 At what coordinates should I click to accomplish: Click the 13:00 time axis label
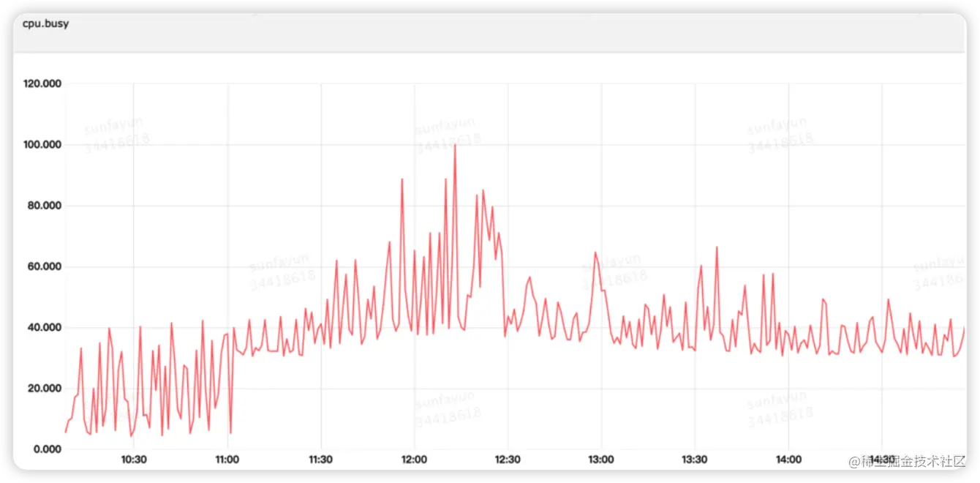pyautogui.click(x=601, y=460)
